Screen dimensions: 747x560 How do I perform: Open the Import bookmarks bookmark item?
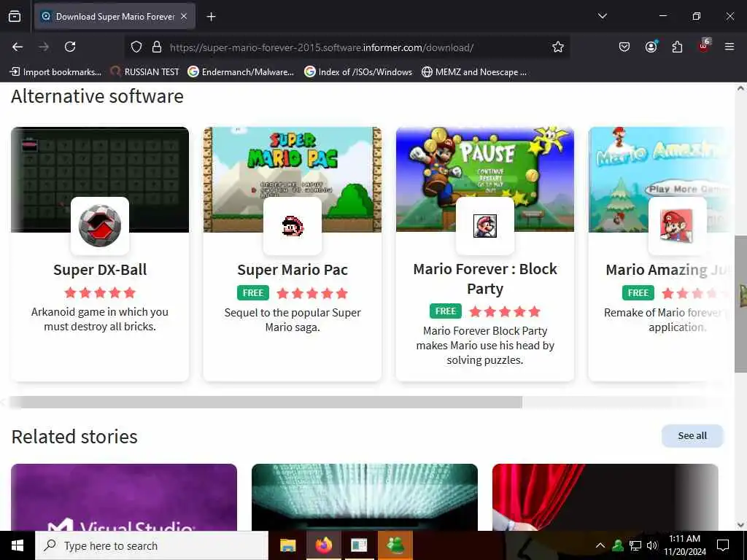[55, 72]
